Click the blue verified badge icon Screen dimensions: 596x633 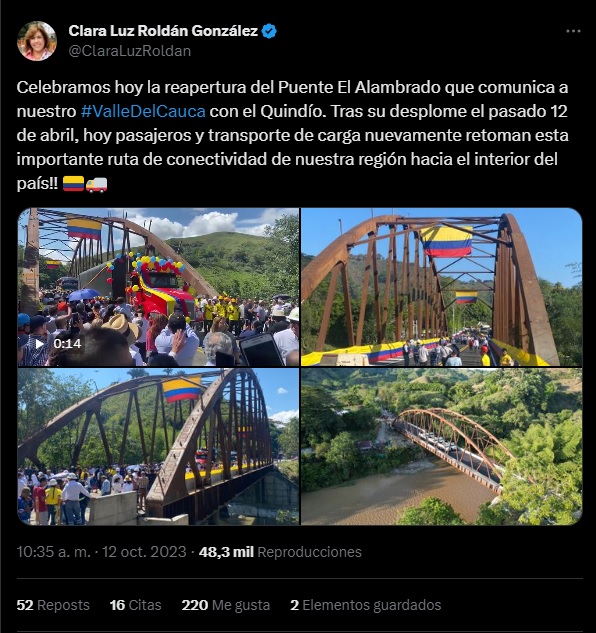point(269,31)
